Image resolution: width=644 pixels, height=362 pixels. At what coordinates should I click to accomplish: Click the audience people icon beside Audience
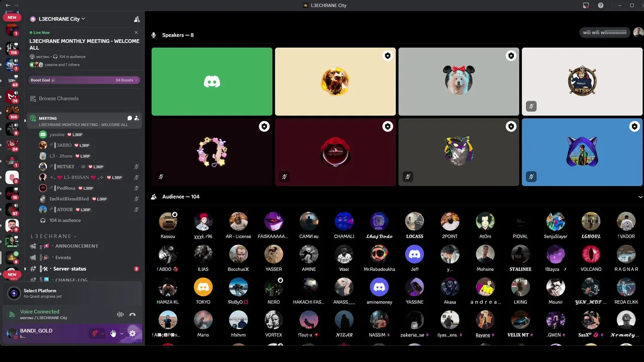[x=154, y=197]
